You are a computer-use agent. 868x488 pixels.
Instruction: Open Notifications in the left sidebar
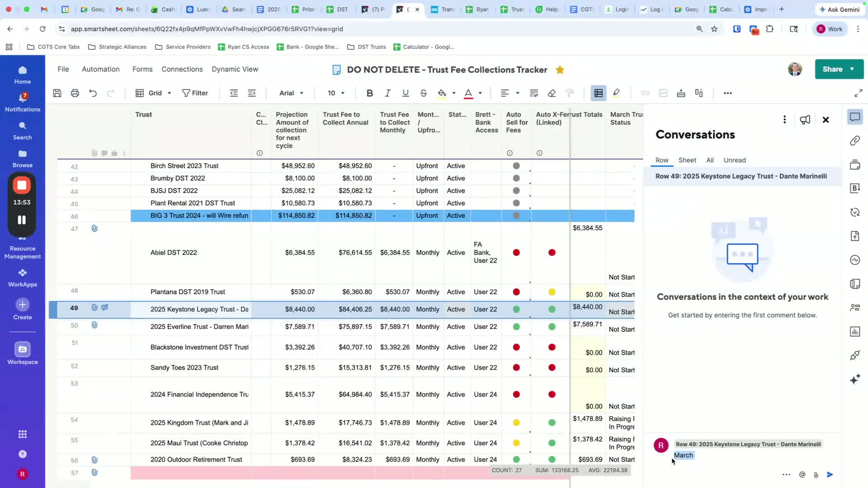(22, 102)
